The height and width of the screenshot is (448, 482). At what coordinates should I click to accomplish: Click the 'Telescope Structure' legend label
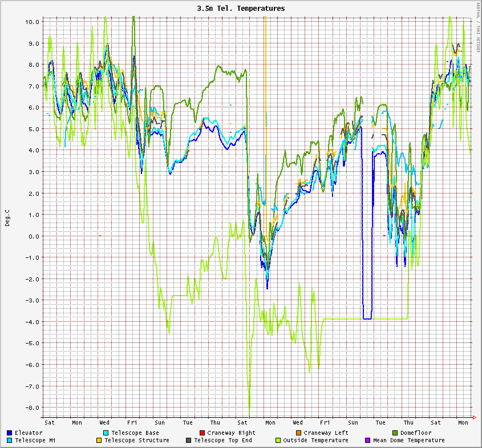[137, 441]
